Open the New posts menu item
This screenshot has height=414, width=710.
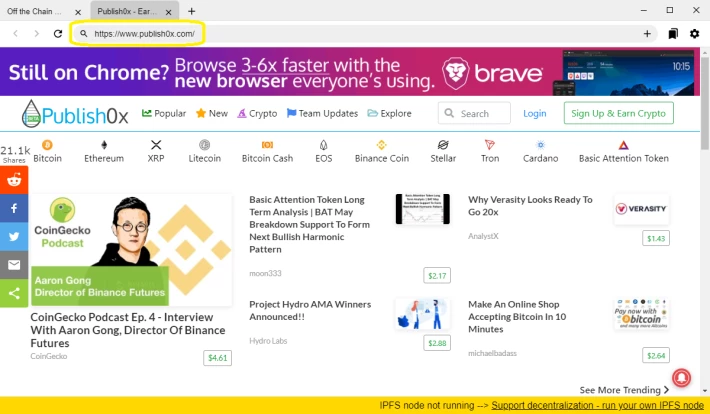[x=212, y=113]
